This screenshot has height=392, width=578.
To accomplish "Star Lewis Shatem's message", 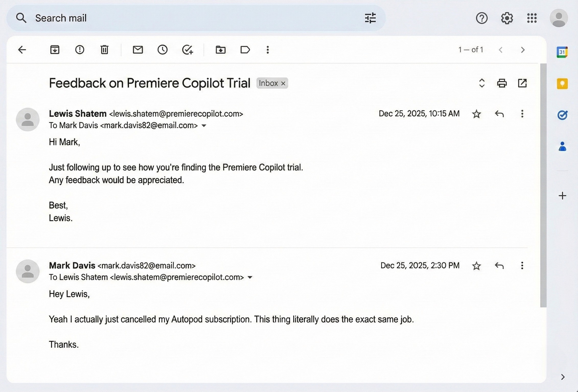I will (476, 114).
